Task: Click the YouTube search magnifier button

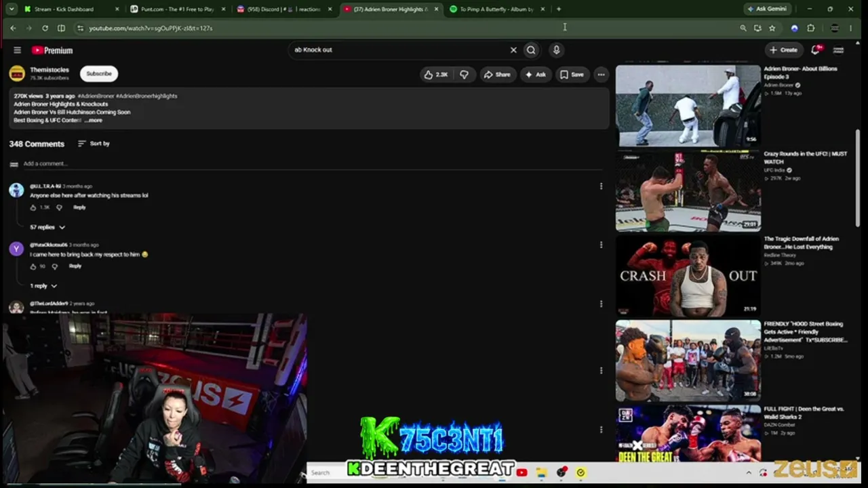Action: point(531,49)
